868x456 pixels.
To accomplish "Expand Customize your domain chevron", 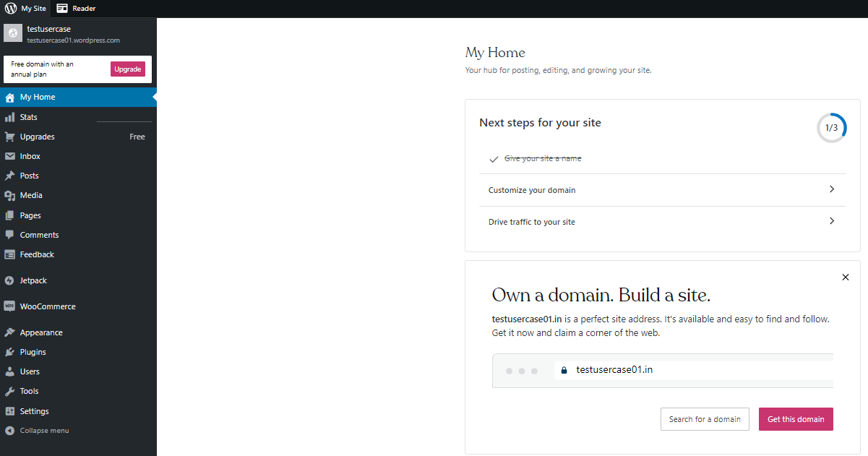I will pyautogui.click(x=832, y=189).
